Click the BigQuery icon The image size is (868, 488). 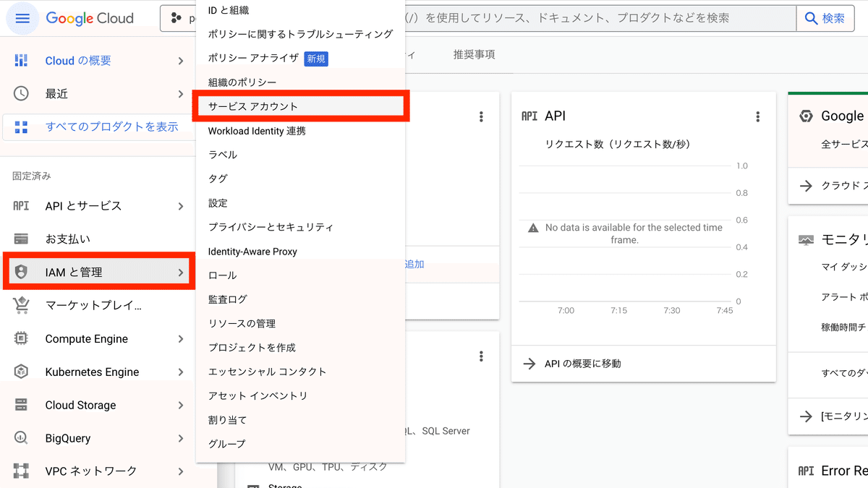21,438
